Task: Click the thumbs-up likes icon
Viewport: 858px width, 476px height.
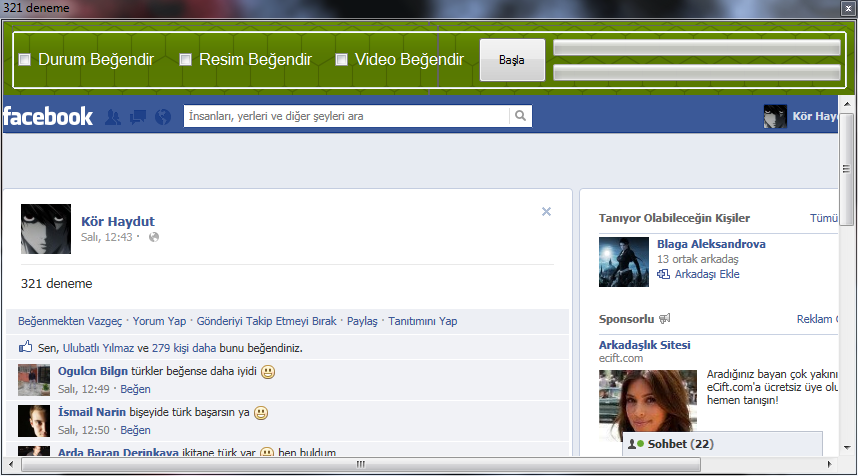Action: (x=26, y=346)
